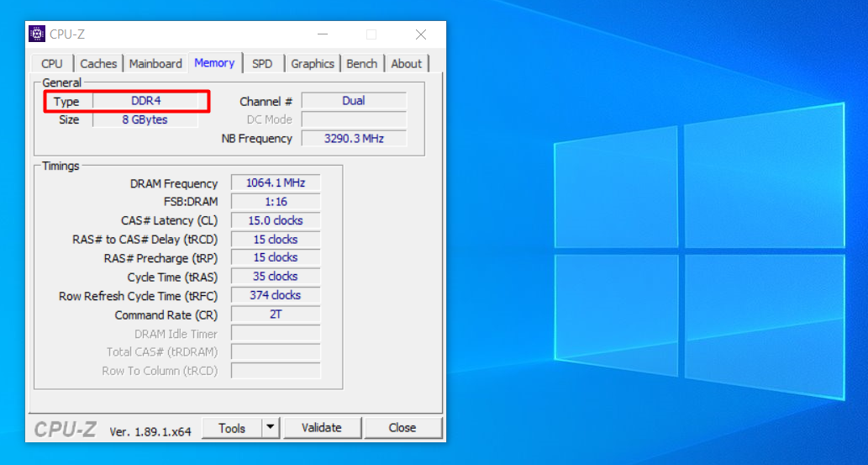Click the Close button at bottom
The width and height of the screenshot is (868, 465).
pyautogui.click(x=402, y=428)
